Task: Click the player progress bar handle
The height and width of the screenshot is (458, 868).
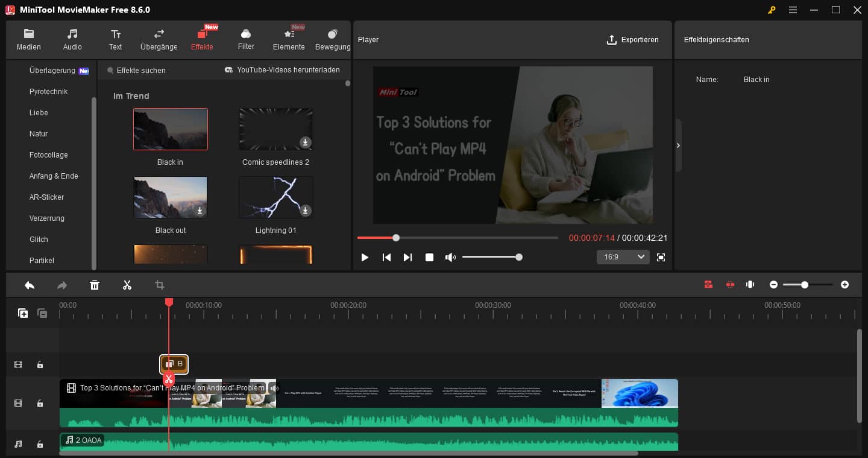Action: (x=396, y=238)
